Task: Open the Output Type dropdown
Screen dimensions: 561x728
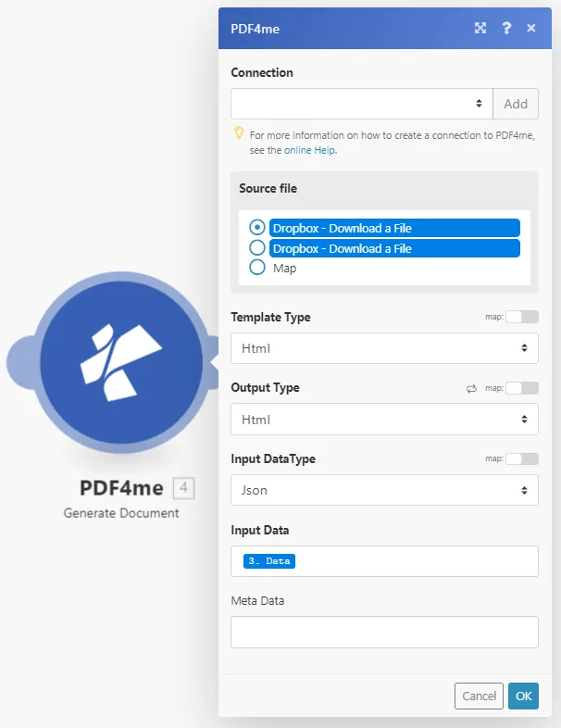Action: 385,420
